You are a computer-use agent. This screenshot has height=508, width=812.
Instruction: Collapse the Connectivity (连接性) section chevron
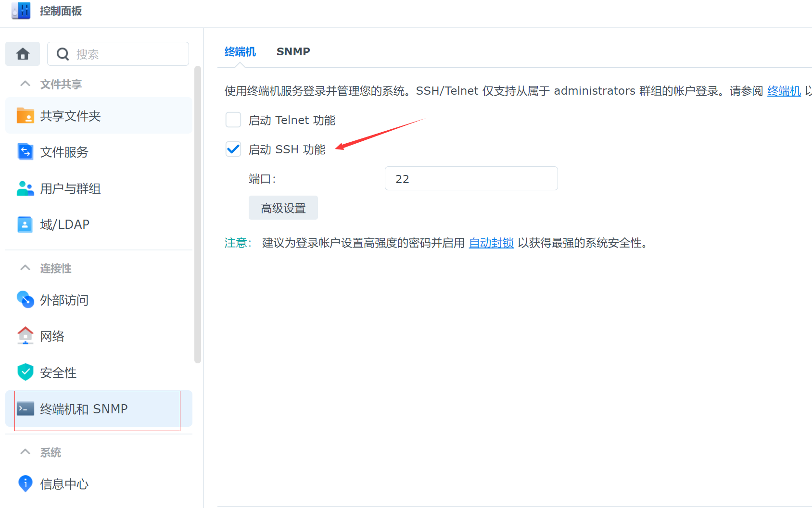(x=25, y=268)
